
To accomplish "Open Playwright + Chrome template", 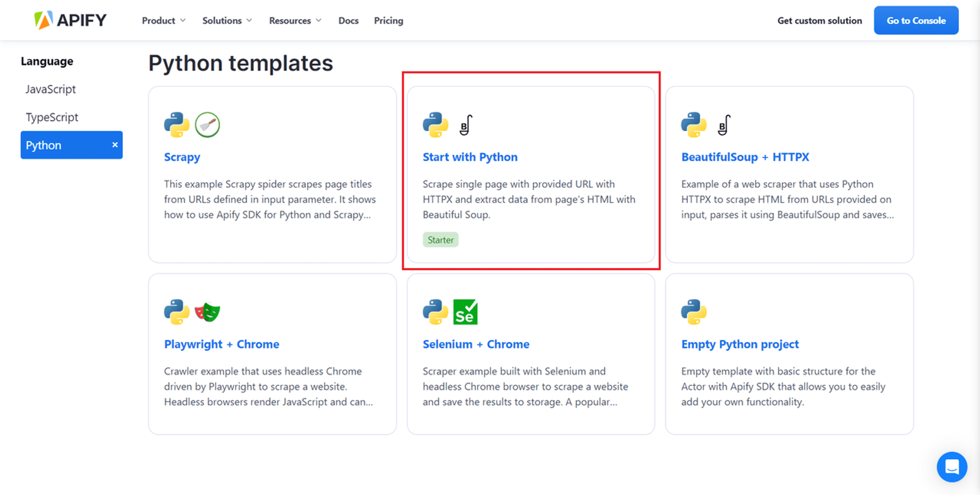I will tap(221, 344).
